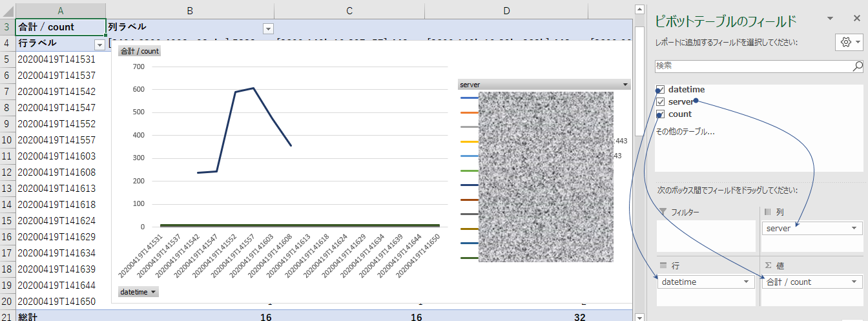Viewport: 868px width, 321px height.
Task: Select the pane title ピボットテーブルのフィールド
Action: pos(726,21)
